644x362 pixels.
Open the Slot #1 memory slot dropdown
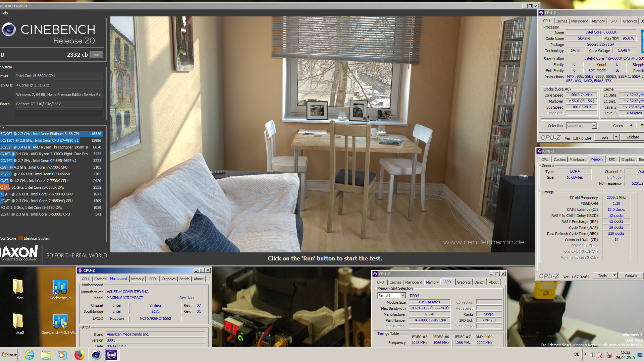click(403, 296)
